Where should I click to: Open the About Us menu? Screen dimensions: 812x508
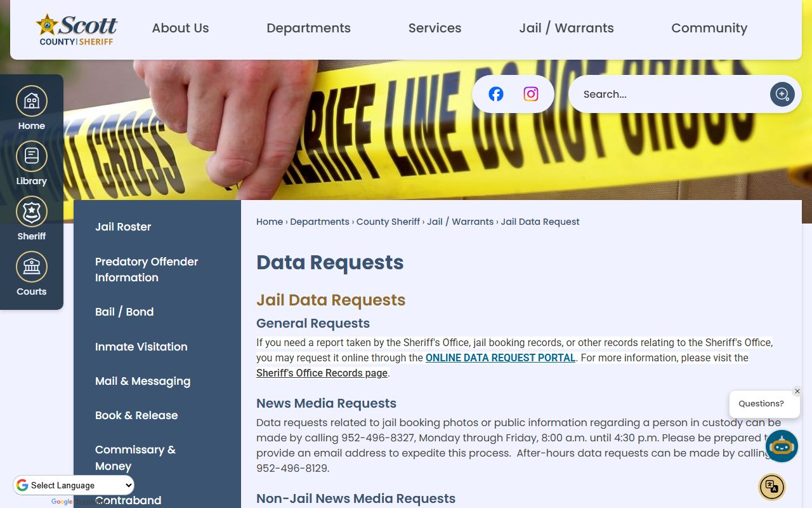(x=180, y=28)
